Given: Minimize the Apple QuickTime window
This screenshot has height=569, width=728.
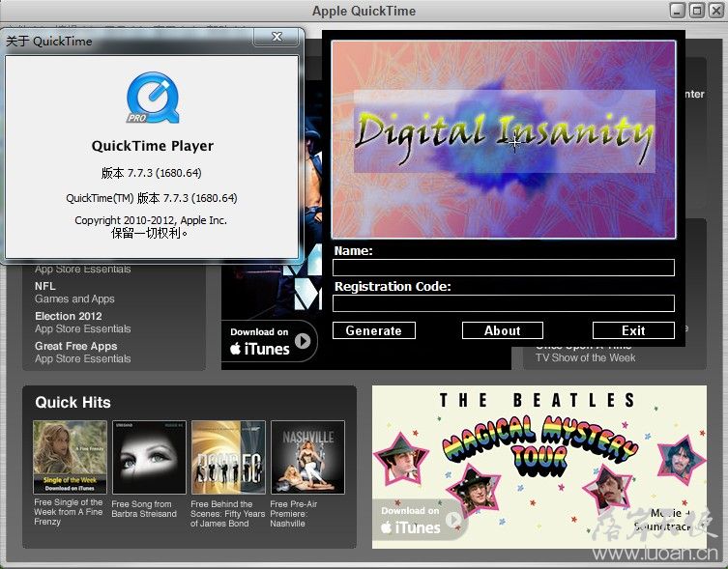Looking at the screenshot, I should tap(678, 11).
